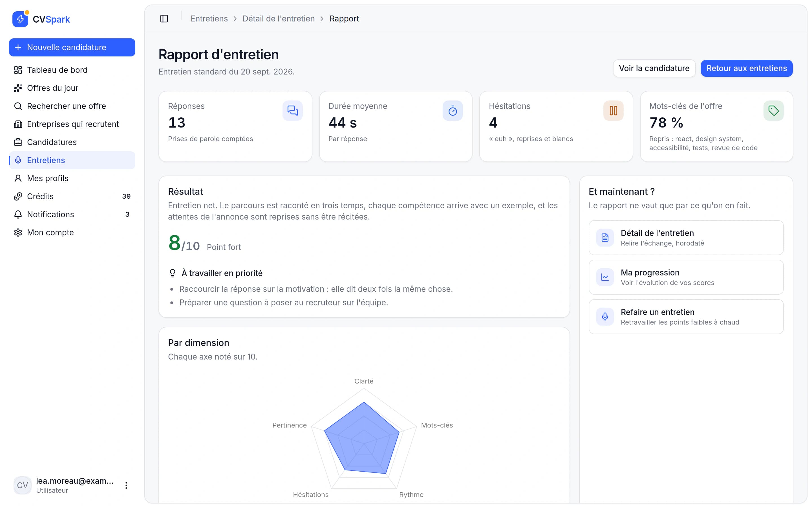Viewport: 812px width, 508px height.
Task: Open the Détail de l'entretien action card
Action: coord(686,238)
